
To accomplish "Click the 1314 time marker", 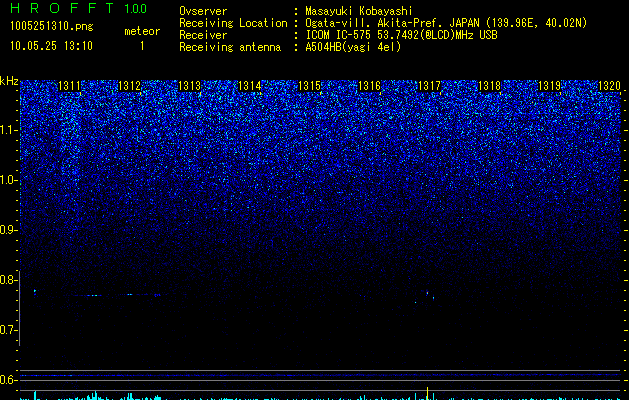I will click(x=250, y=86).
